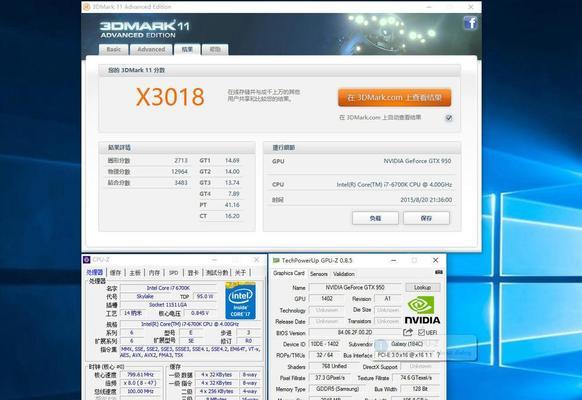
Task: Open the 关于 tab in CPU-Z
Action: pos(241,272)
